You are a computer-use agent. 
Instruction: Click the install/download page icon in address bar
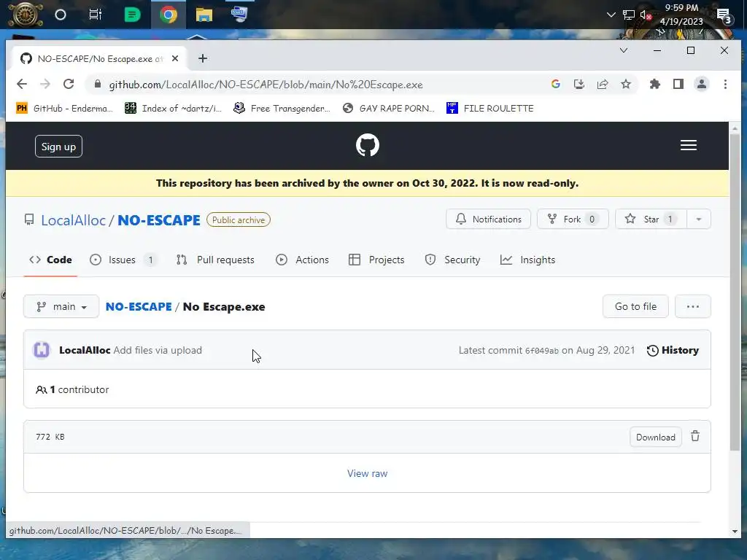578,85
